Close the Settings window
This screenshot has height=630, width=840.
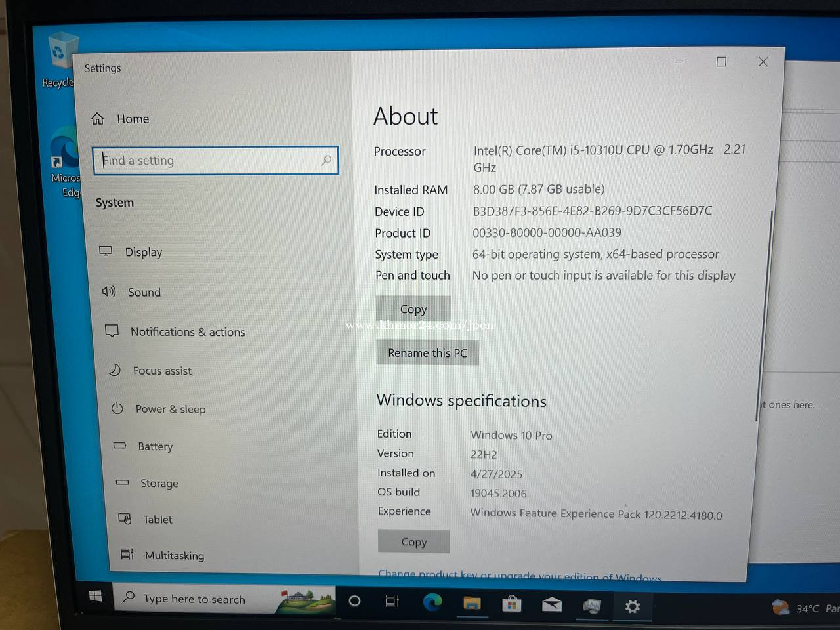click(763, 62)
